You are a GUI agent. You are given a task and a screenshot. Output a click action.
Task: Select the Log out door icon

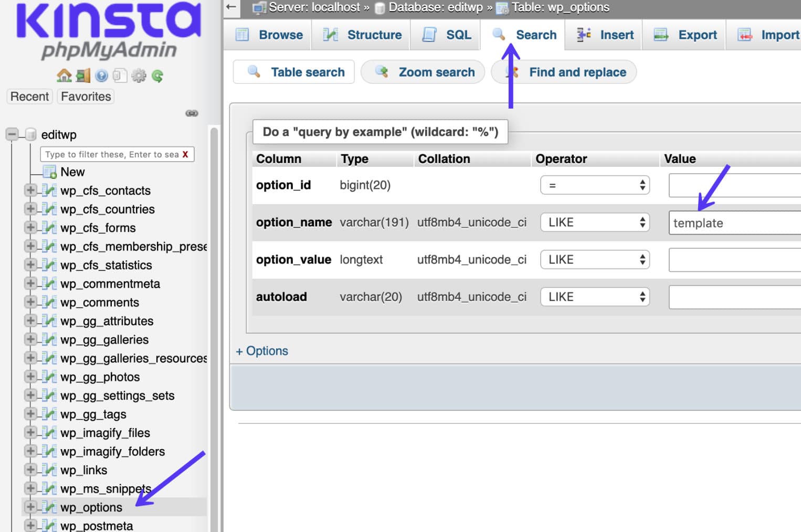[82, 75]
